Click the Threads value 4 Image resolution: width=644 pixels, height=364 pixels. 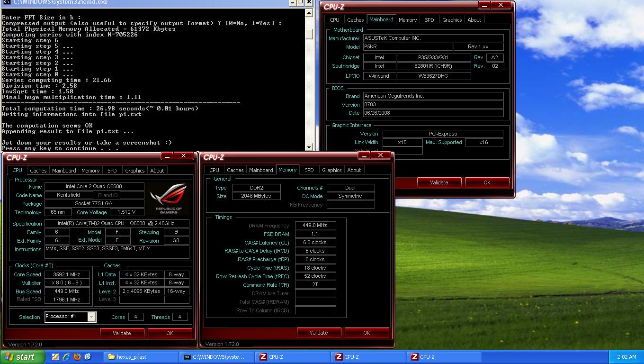pos(179,317)
